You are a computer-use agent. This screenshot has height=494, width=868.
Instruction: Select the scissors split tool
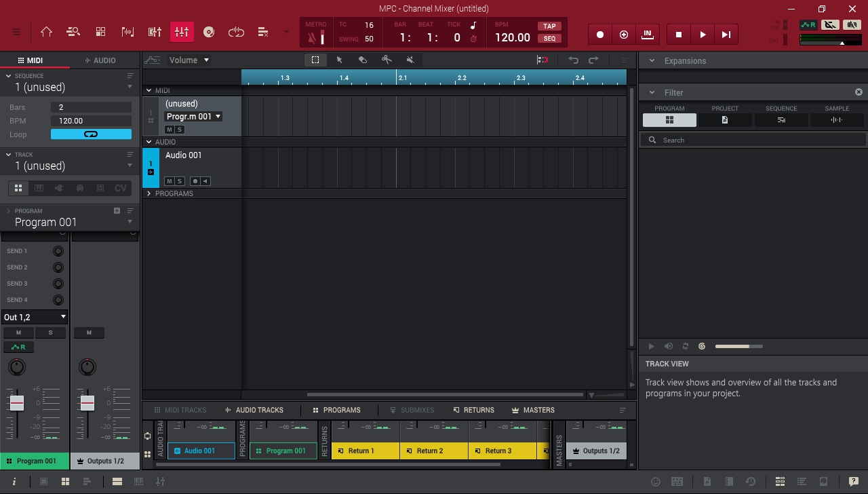tap(387, 60)
